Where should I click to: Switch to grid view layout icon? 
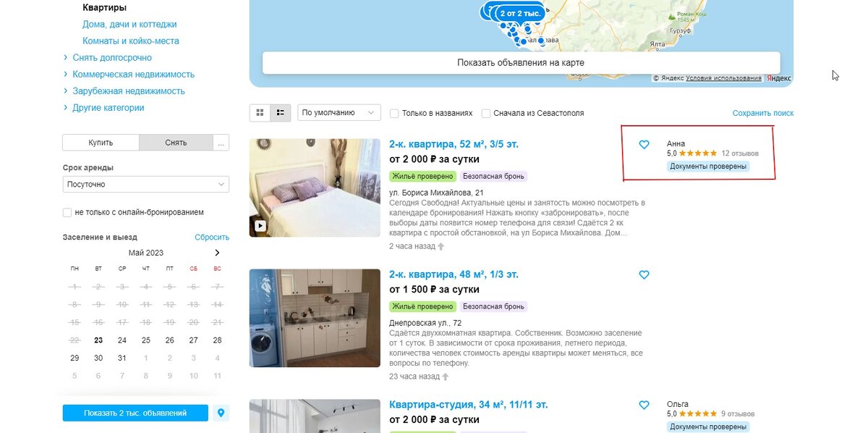point(260,113)
